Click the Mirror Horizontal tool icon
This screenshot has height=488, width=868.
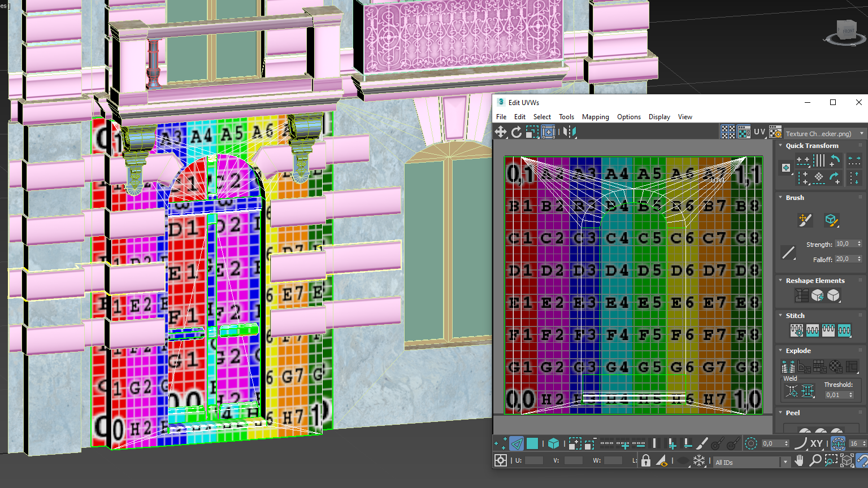(570, 132)
